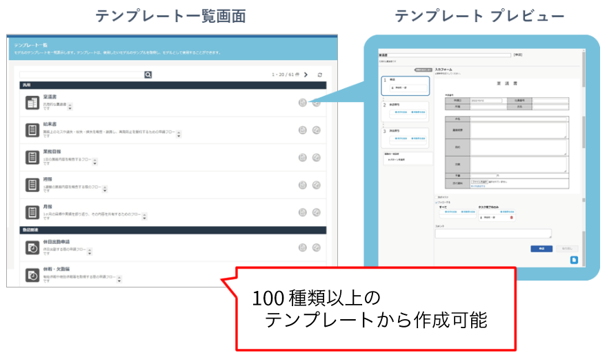
Task: Click the 稟議書 template document icon
Action: (32, 103)
